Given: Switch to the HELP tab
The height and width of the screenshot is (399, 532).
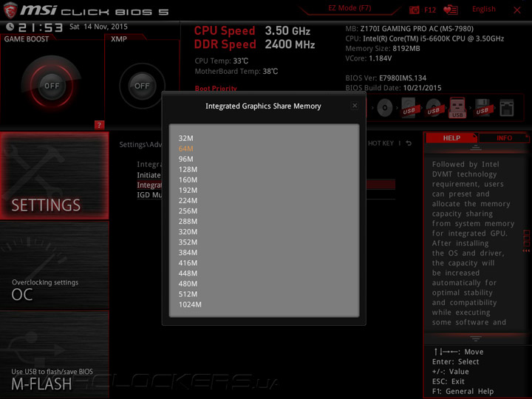Looking at the screenshot, I should 451,138.
